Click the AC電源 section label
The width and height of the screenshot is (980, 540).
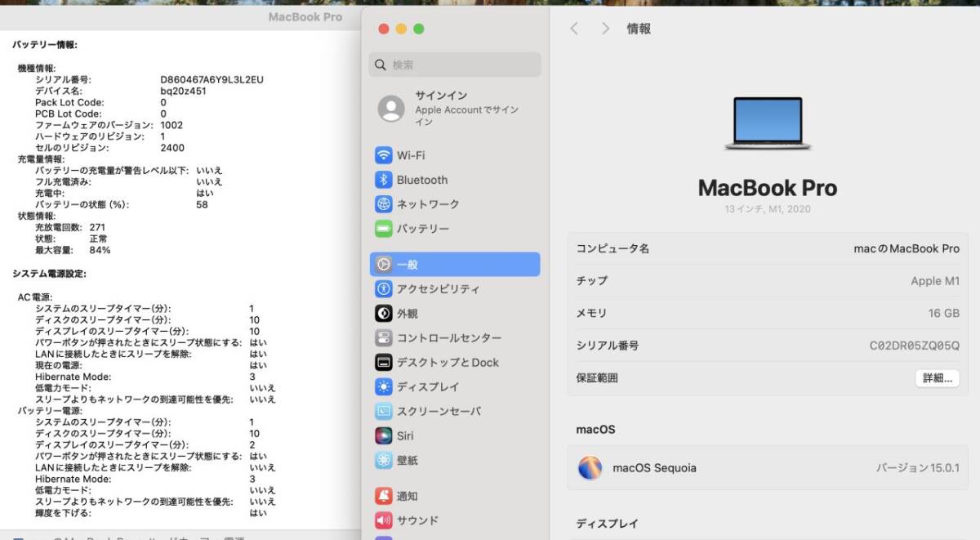[x=35, y=297]
